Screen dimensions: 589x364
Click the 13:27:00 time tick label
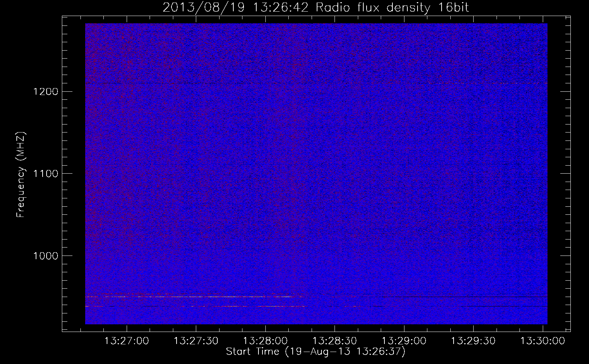[127, 341]
